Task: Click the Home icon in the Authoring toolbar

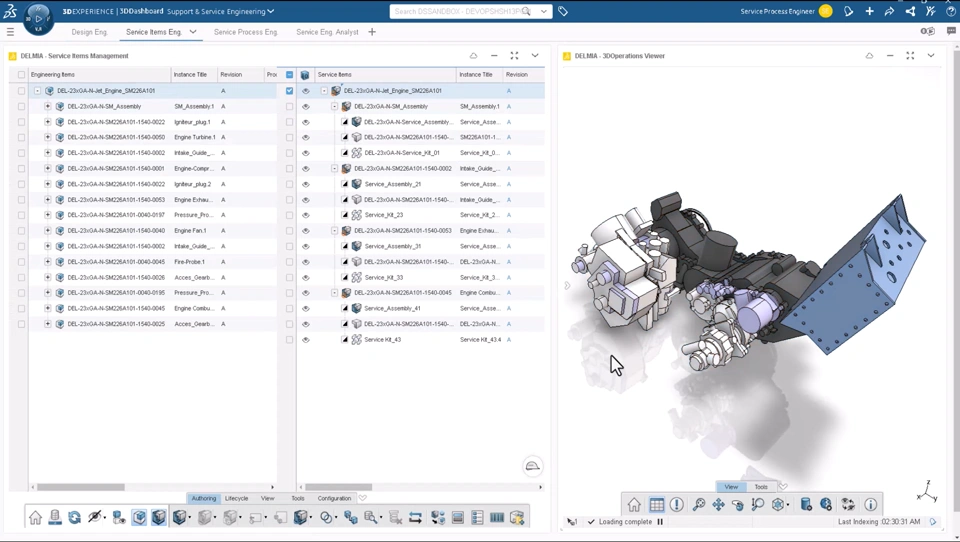Action: pyautogui.click(x=35, y=517)
